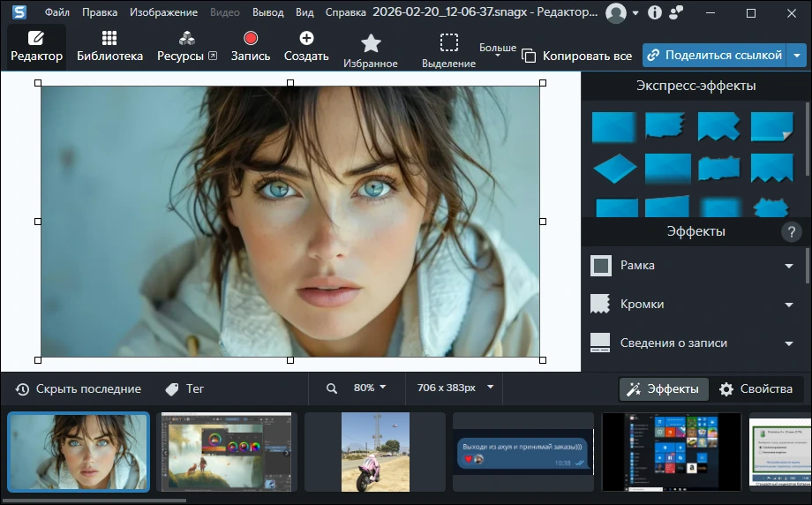This screenshot has width=812, height=505.
Task: Click Копировать все button
Action: (x=577, y=56)
